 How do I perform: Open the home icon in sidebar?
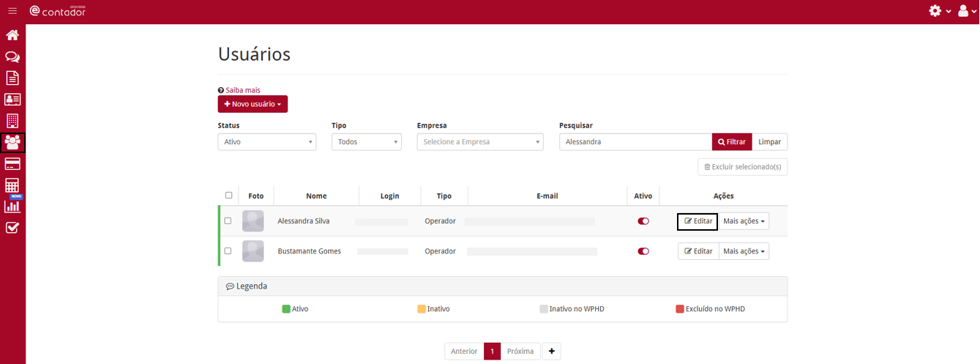12,35
